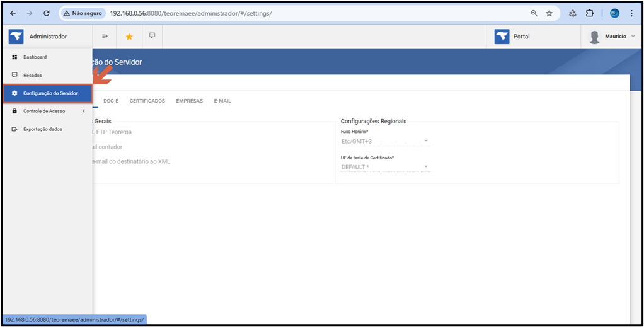Expand the Mauricio user dropdown
The width and height of the screenshot is (644, 327).
tap(633, 37)
